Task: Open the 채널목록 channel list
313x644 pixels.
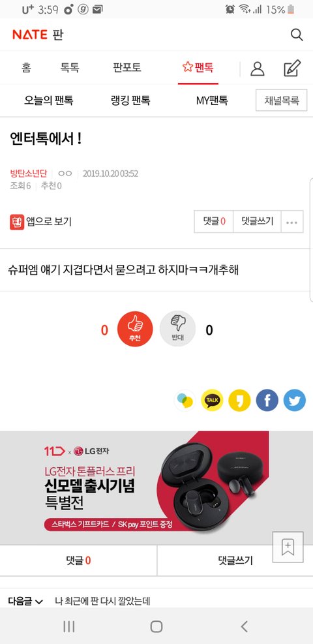Action: click(x=282, y=100)
